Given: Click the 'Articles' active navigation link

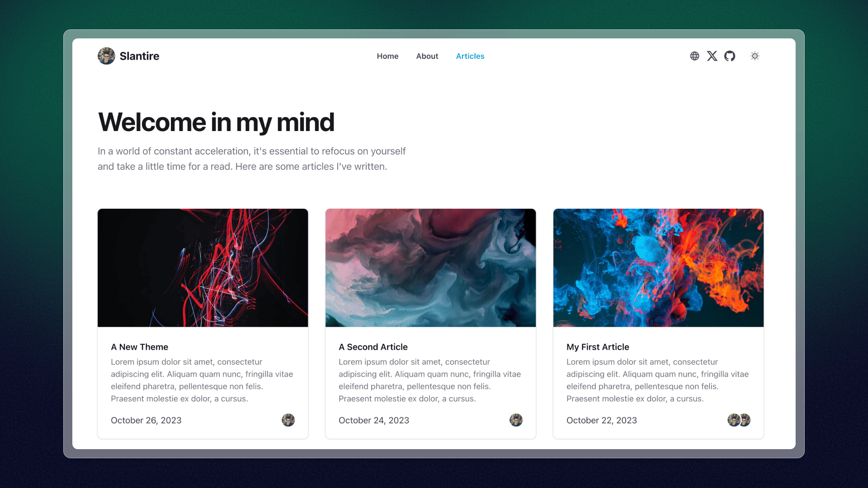Looking at the screenshot, I should [470, 56].
